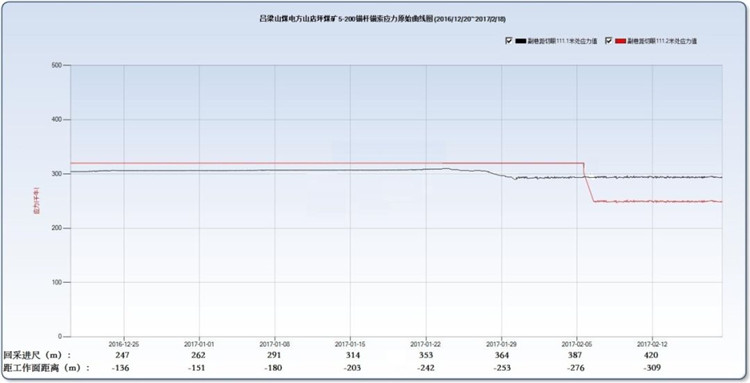Image resolution: width=750 pixels, height=383 pixels.
Task: Click the 2016-12-25 date axis label
Action: tap(124, 343)
